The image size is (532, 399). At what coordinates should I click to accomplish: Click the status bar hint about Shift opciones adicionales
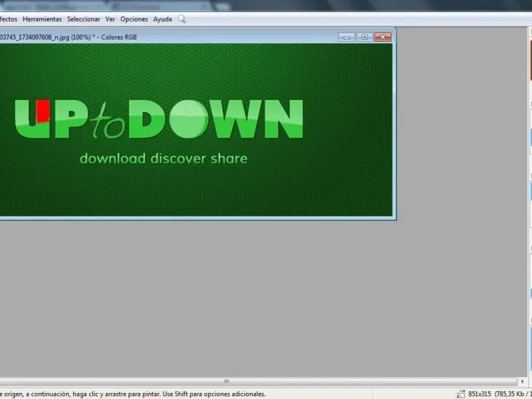coord(214,394)
